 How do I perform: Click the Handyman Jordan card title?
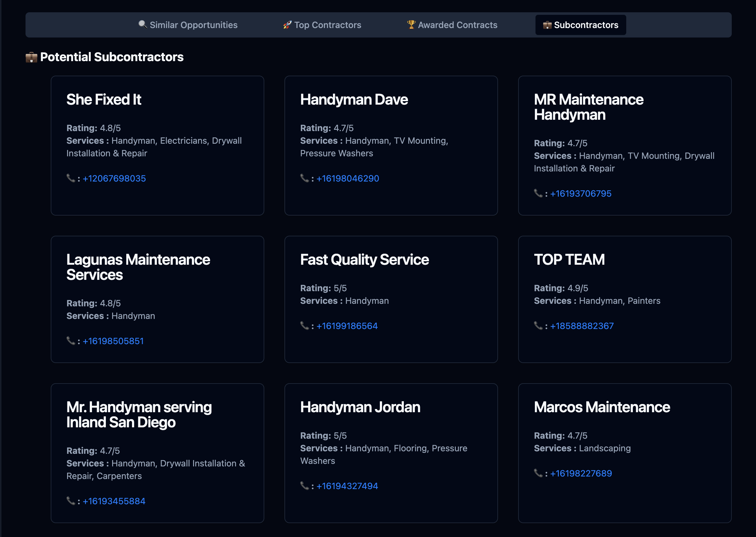(x=360, y=407)
